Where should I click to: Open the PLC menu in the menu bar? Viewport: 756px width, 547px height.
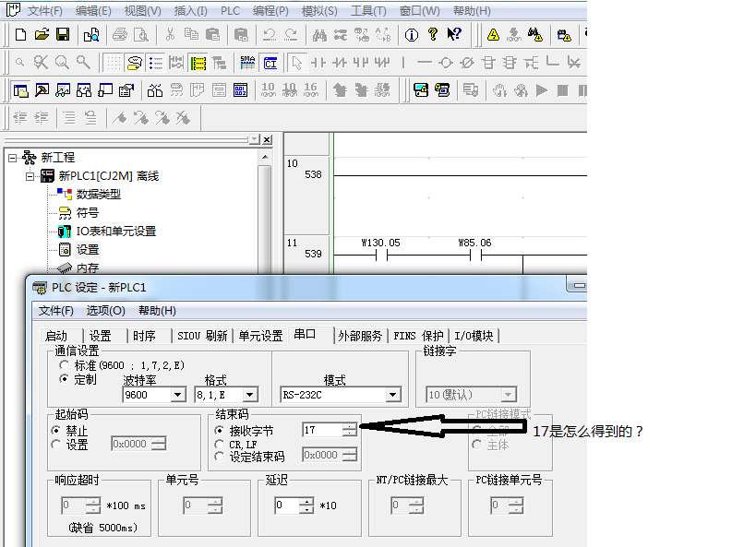232,10
